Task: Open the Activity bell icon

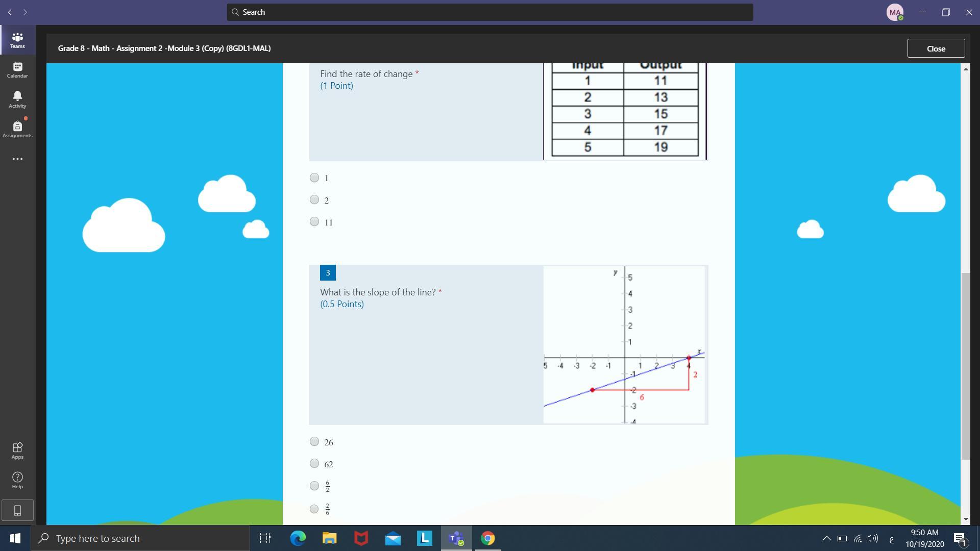Action: point(17,99)
